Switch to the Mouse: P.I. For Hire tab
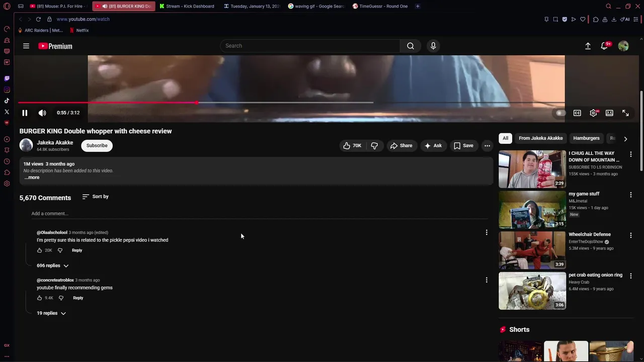644x362 pixels. (57, 6)
